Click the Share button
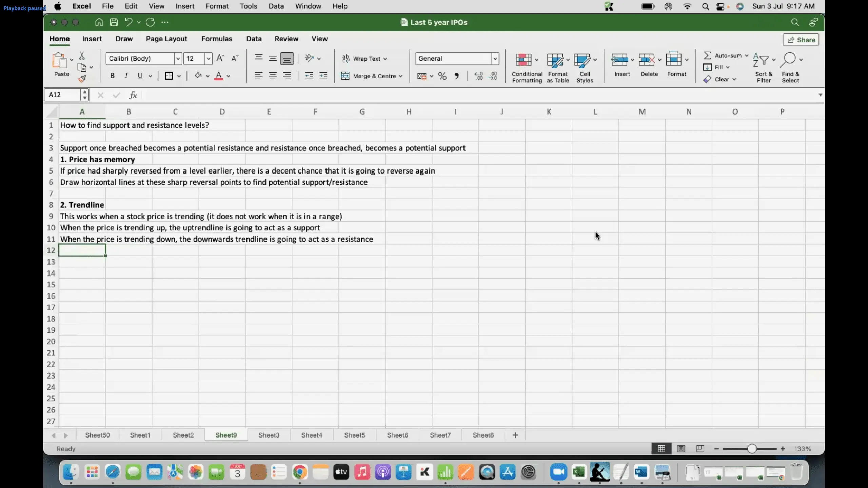The height and width of the screenshot is (488, 868). pyautogui.click(x=801, y=40)
